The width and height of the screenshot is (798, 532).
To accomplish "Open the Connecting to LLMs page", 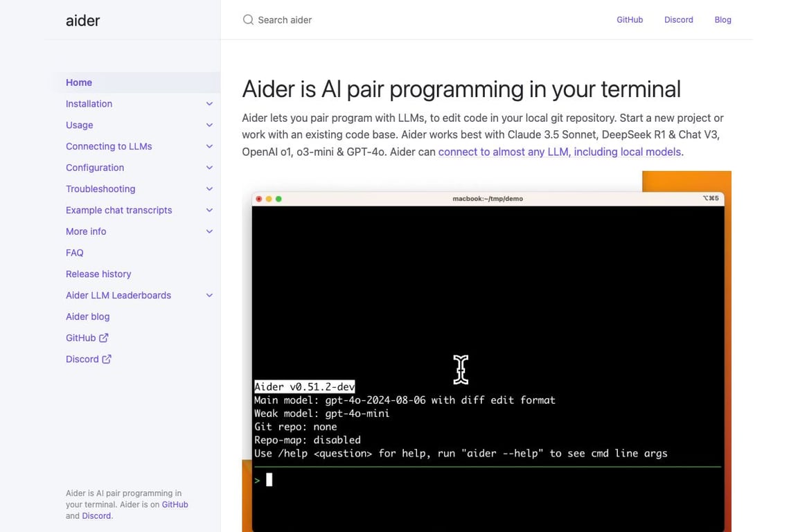I will click(x=109, y=147).
